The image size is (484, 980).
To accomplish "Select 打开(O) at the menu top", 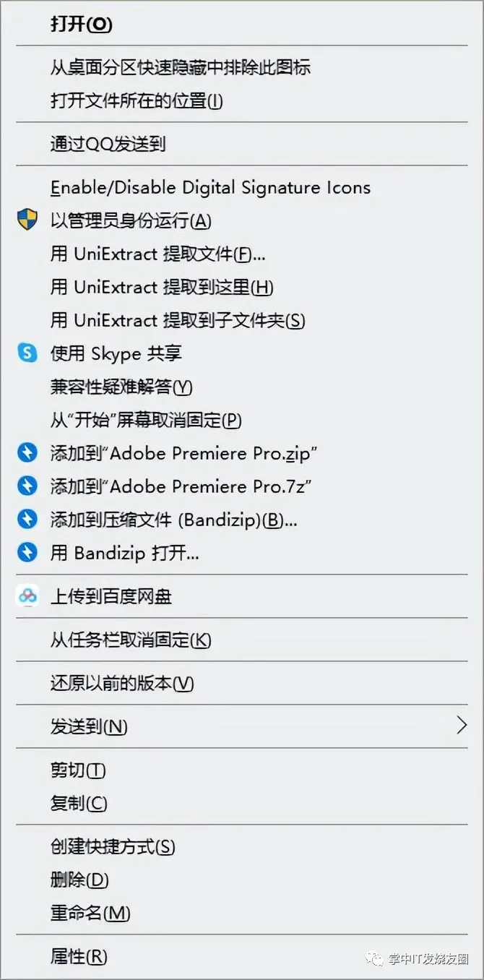I will (81, 24).
